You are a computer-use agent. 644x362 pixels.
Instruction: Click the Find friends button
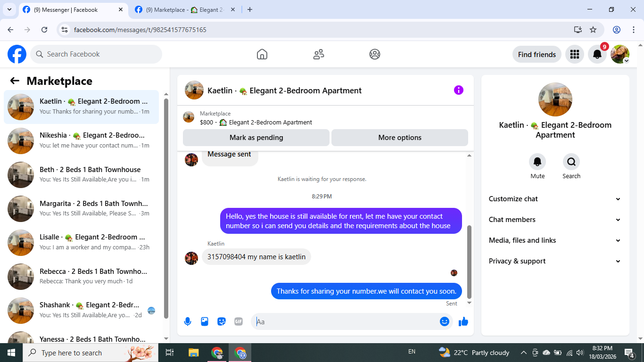click(x=537, y=54)
